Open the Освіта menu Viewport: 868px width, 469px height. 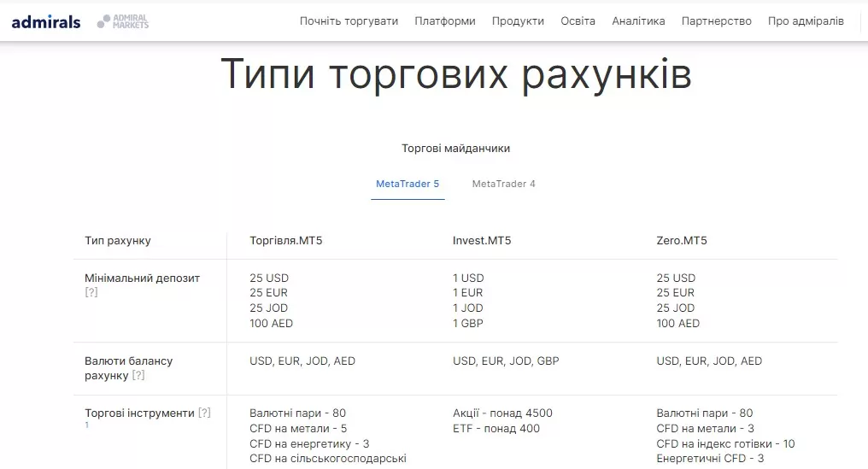click(x=578, y=21)
